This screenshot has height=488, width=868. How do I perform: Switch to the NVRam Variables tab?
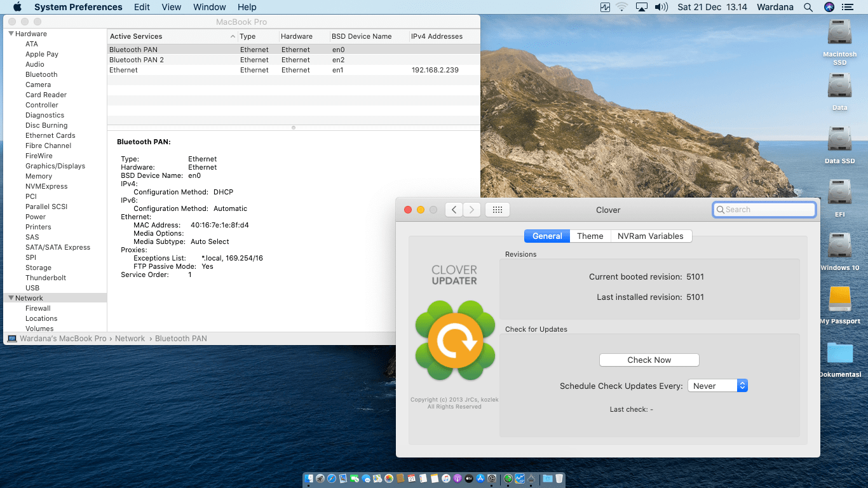pos(651,236)
